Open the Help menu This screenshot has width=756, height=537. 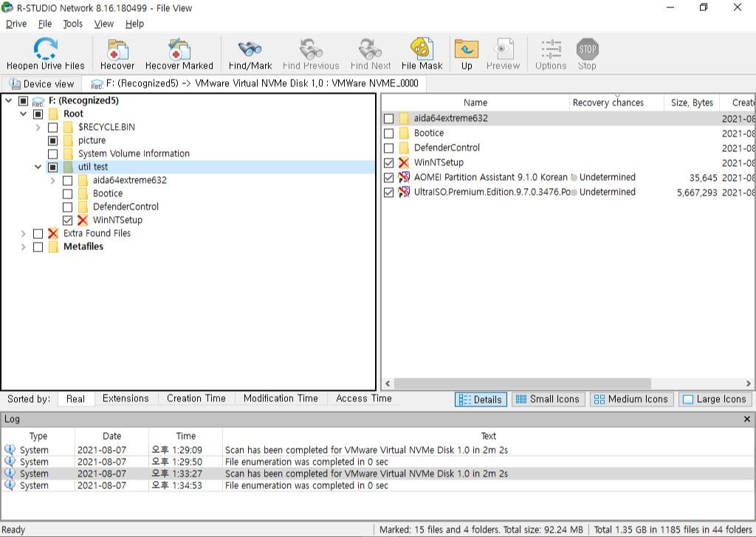tap(134, 24)
